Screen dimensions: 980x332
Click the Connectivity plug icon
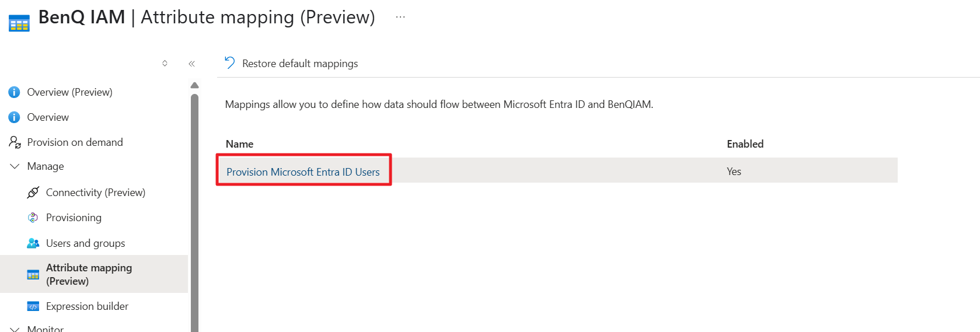(33, 193)
